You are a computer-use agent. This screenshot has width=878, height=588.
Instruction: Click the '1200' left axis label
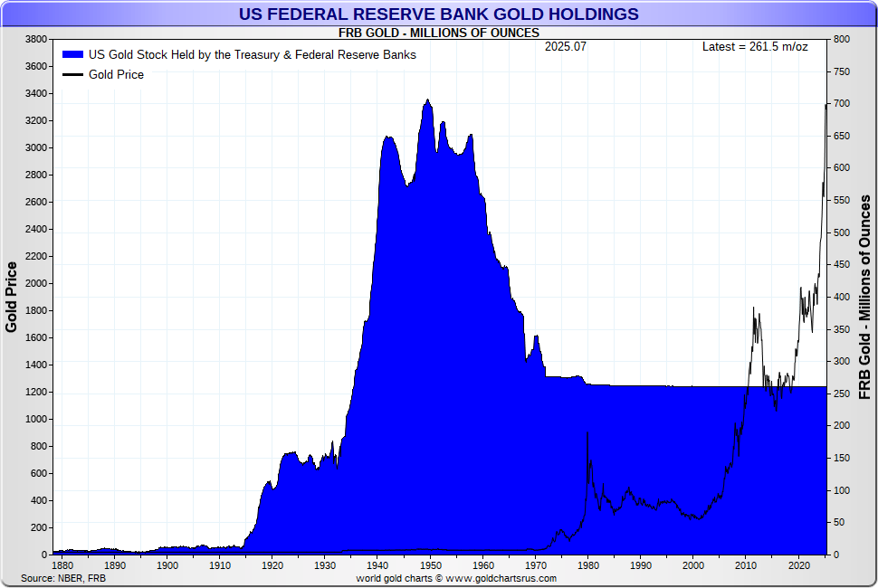pos(36,392)
